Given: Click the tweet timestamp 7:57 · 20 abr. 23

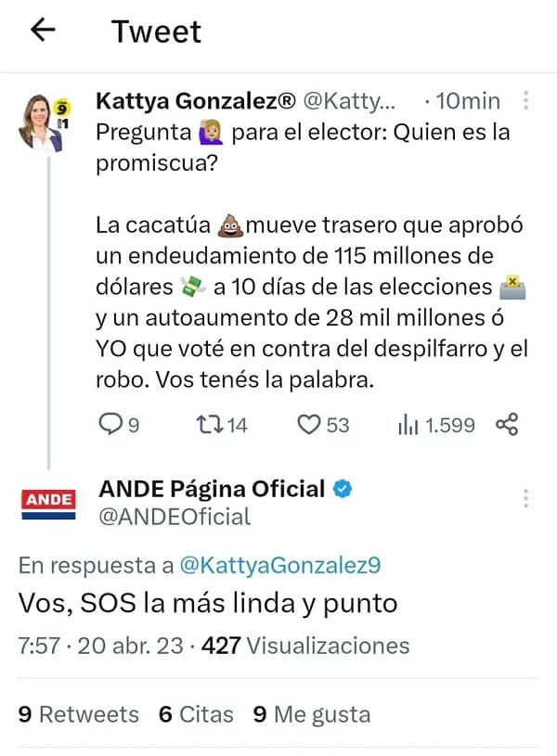Looking at the screenshot, I should click(x=101, y=646).
